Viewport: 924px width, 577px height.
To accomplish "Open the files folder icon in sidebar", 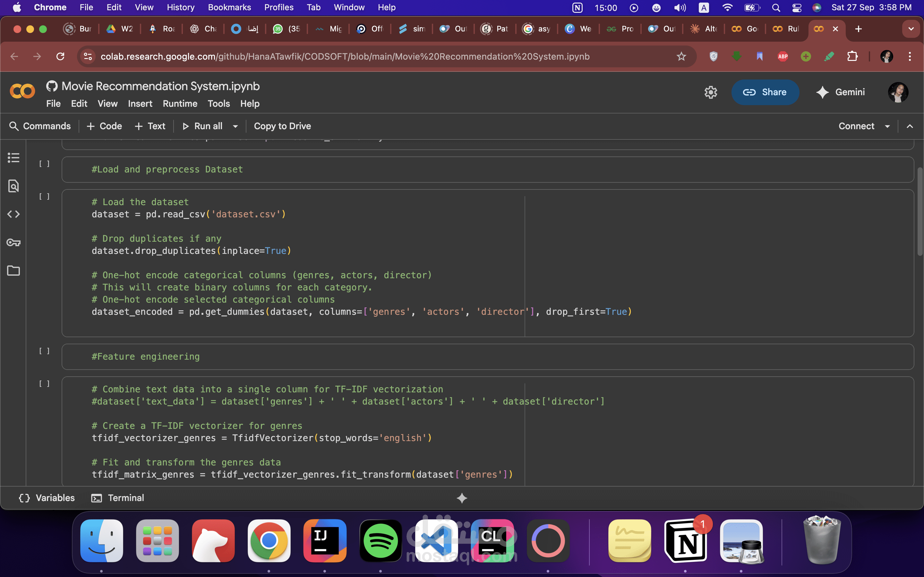I will click(x=13, y=271).
